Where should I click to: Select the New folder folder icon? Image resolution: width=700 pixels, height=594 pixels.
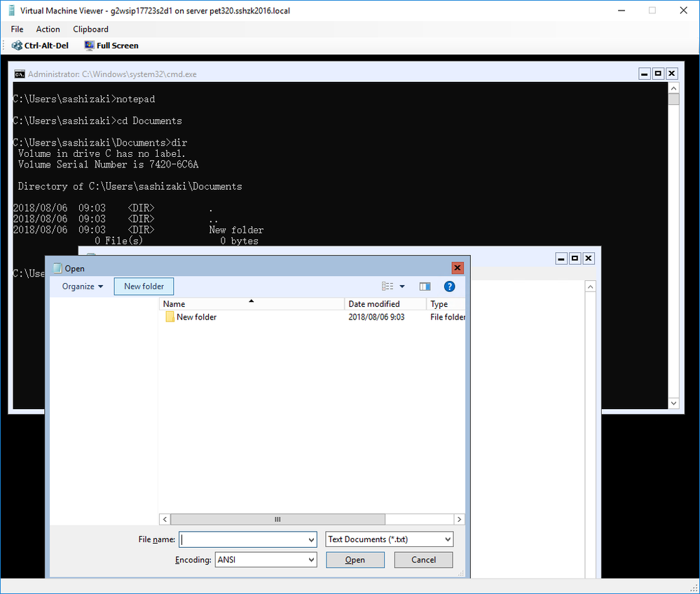tap(170, 317)
